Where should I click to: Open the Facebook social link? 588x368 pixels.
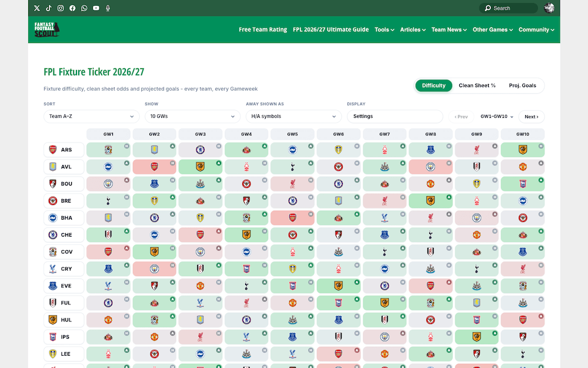point(72,8)
